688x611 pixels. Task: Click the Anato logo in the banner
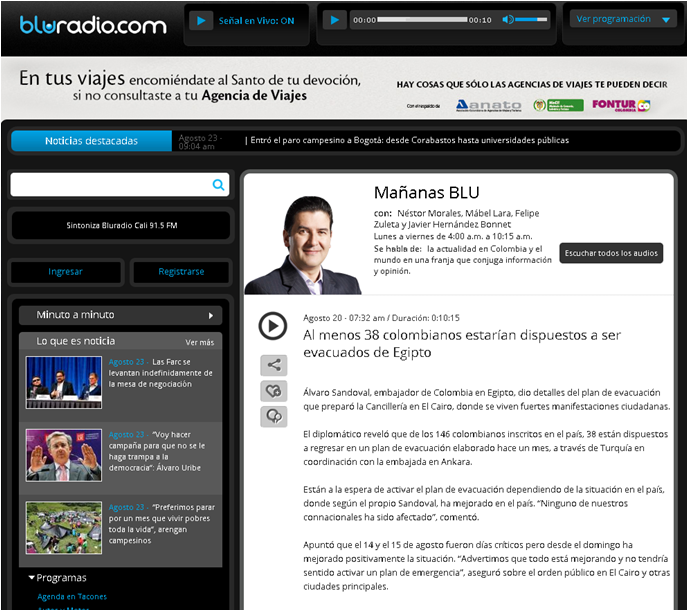click(488, 105)
